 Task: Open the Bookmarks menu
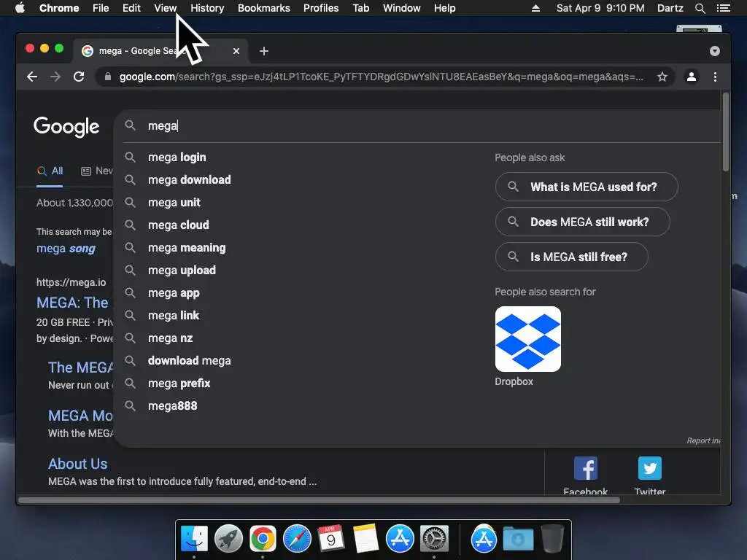point(264,8)
